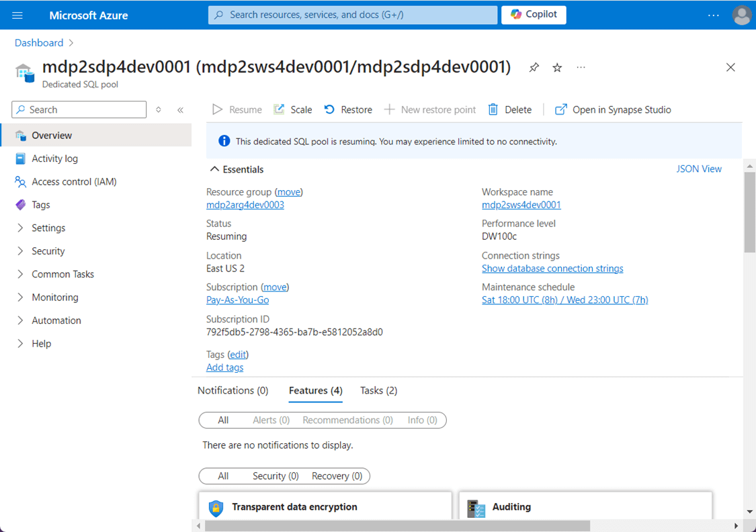This screenshot has width=756, height=532.
Task: Click the vertical scrollbar thumb
Action: pyautogui.click(x=749, y=212)
